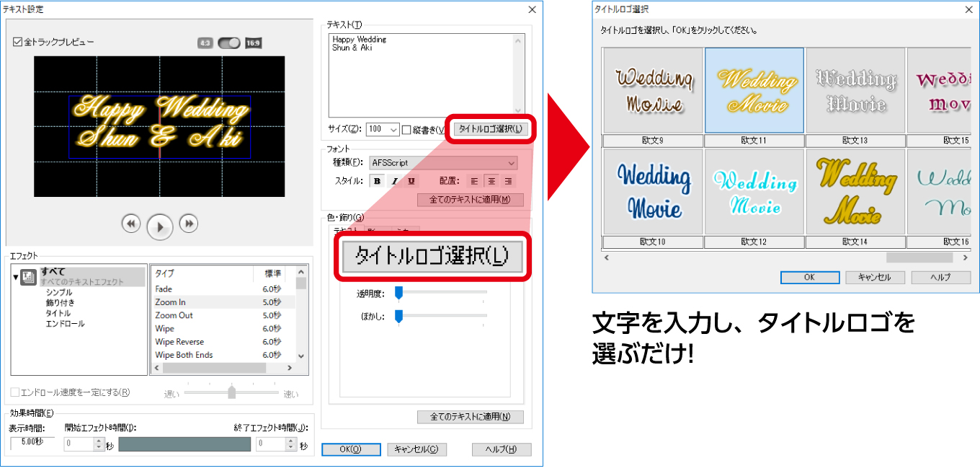Click the fast-forward playback icon

189,224
